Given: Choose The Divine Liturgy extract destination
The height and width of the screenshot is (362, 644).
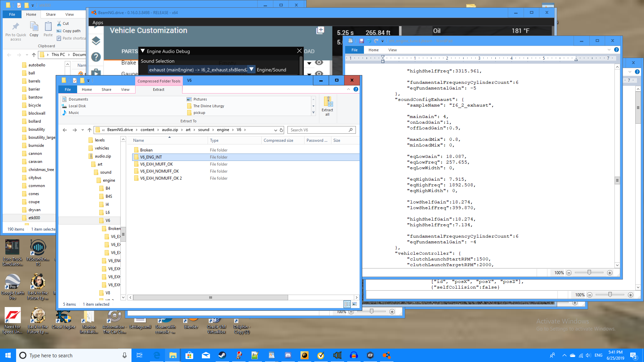Looking at the screenshot, I should [206, 106].
